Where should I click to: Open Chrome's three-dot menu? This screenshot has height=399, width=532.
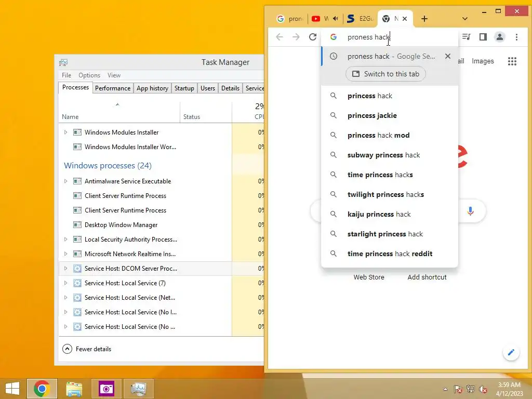516,37
